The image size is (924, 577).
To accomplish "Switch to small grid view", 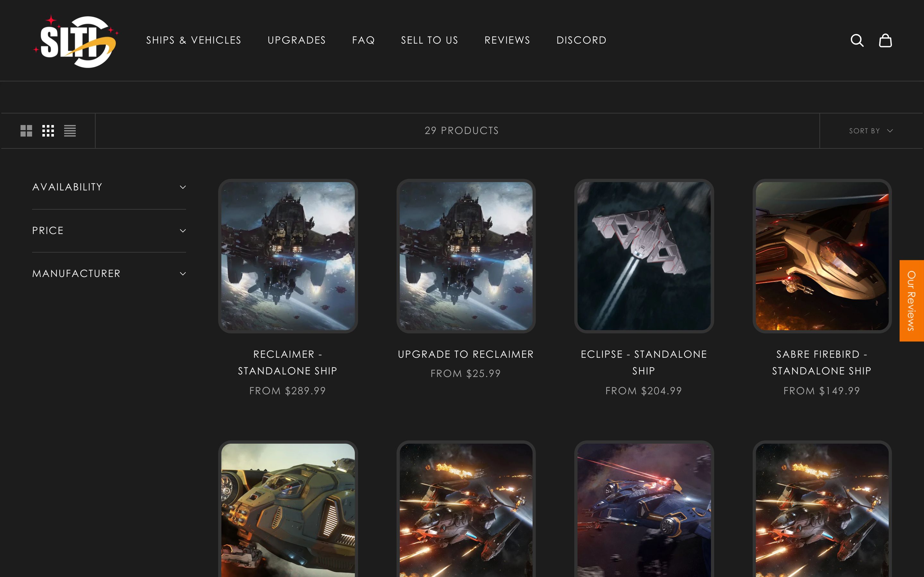I will point(48,130).
